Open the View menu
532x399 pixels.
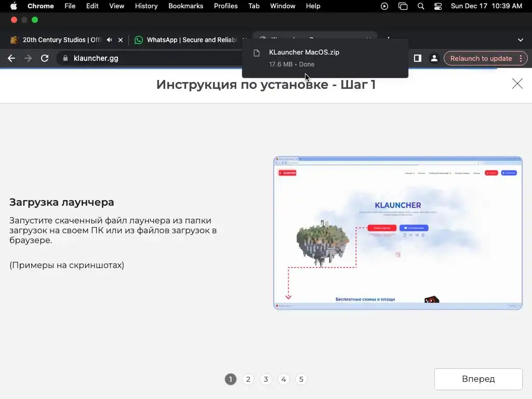coord(117,6)
